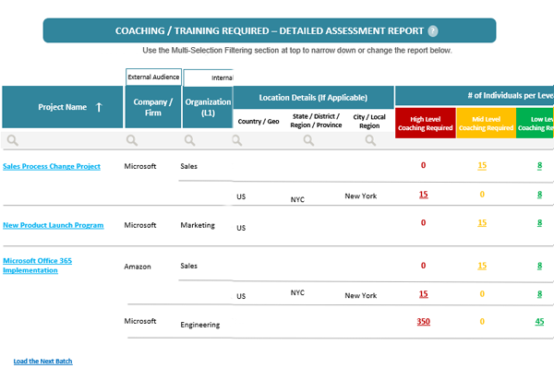This screenshot has width=554, height=392.
Task: Click the Project Name column header
Action: click(x=63, y=107)
